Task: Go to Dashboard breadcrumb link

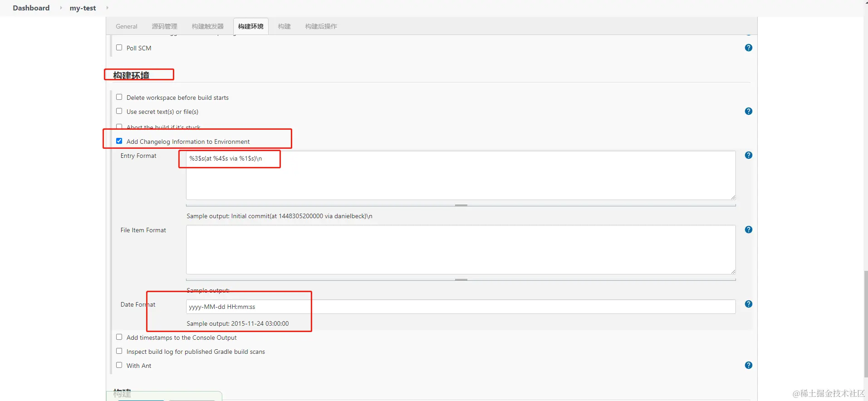Action: click(x=31, y=8)
